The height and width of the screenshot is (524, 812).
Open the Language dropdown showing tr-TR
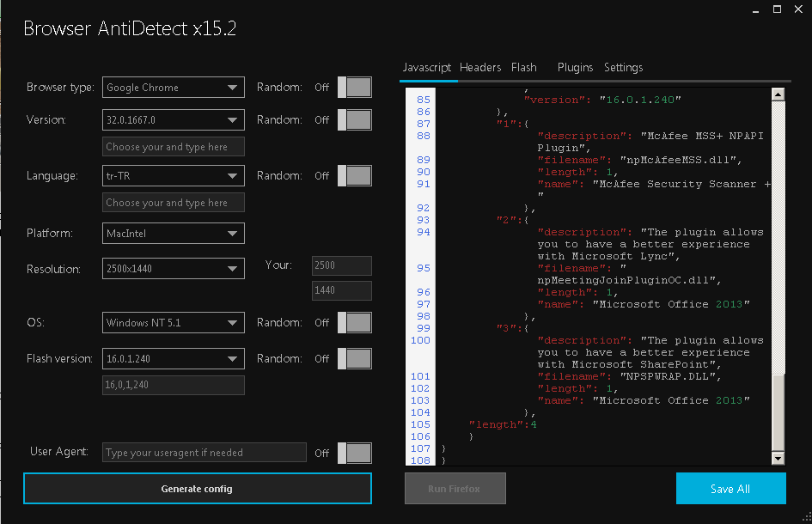172,175
